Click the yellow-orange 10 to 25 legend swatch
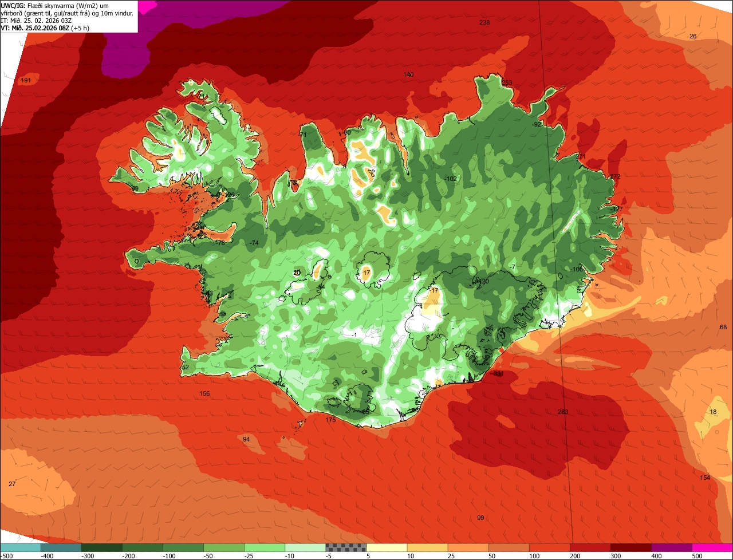Screen dimensions: 733x560 pos(427,547)
